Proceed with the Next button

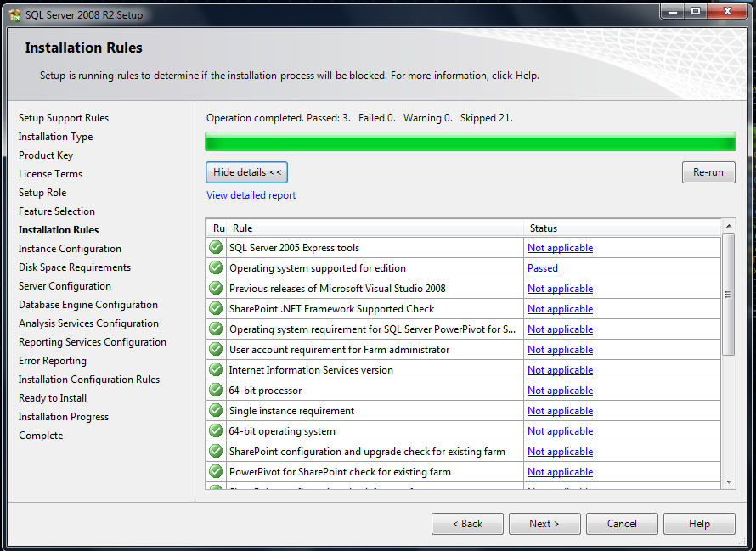tap(544, 524)
